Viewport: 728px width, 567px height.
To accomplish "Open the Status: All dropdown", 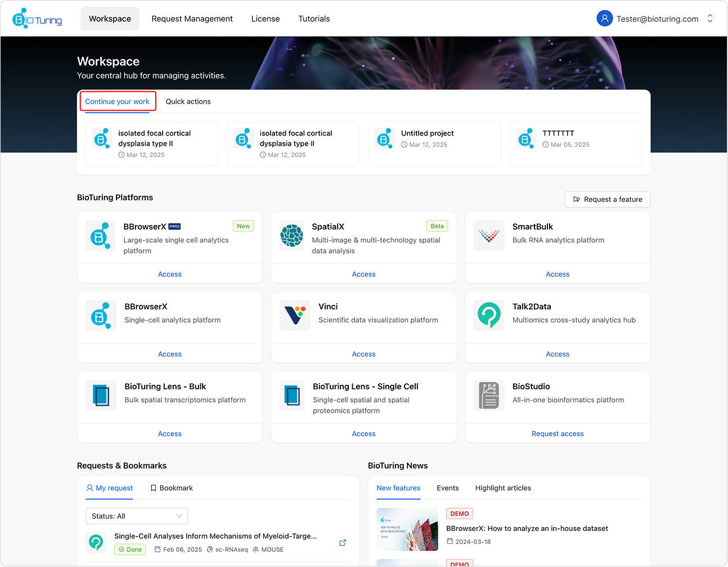I will coord(137,516).
